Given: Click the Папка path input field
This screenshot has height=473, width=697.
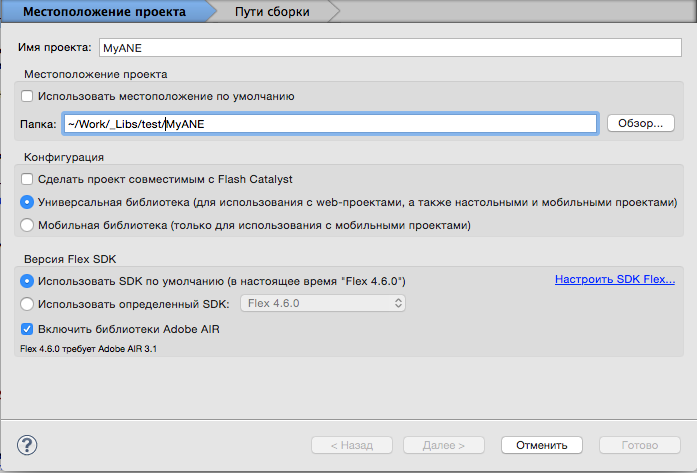Looking at the screenshot, I should pyautogui.click(x=330, y=124).
